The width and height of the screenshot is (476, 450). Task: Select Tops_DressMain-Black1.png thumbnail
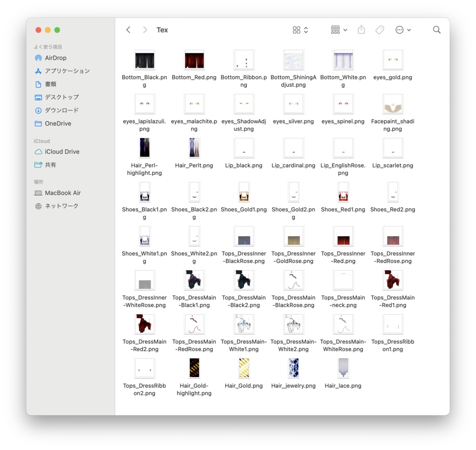(x=194, y=280)
